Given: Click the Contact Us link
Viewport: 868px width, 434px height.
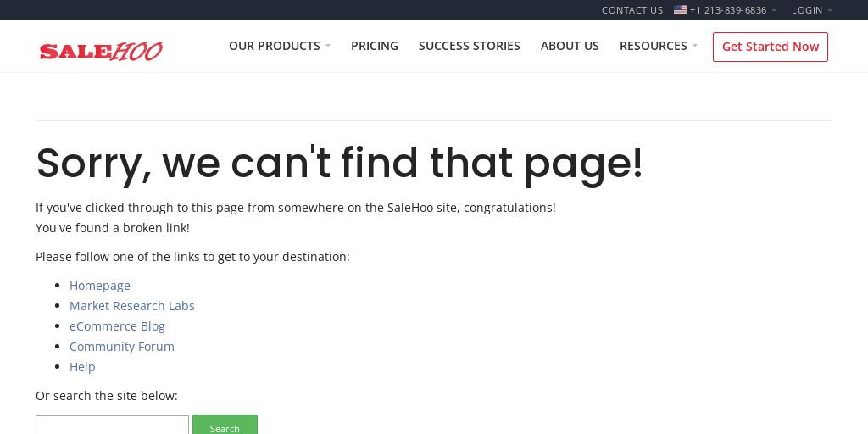Looking at the screenshot, I should click(632, 10).
